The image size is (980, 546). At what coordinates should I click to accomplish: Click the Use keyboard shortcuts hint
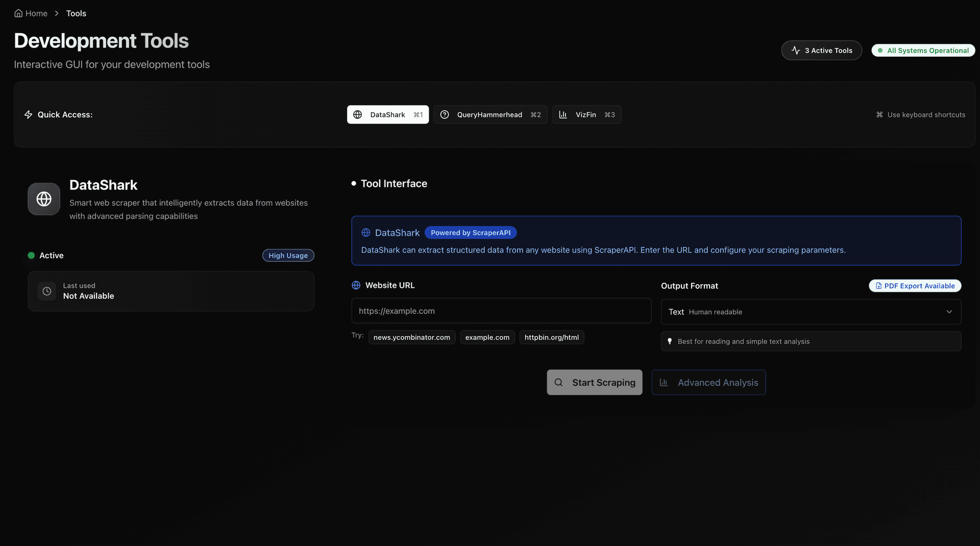click(920, 114)
